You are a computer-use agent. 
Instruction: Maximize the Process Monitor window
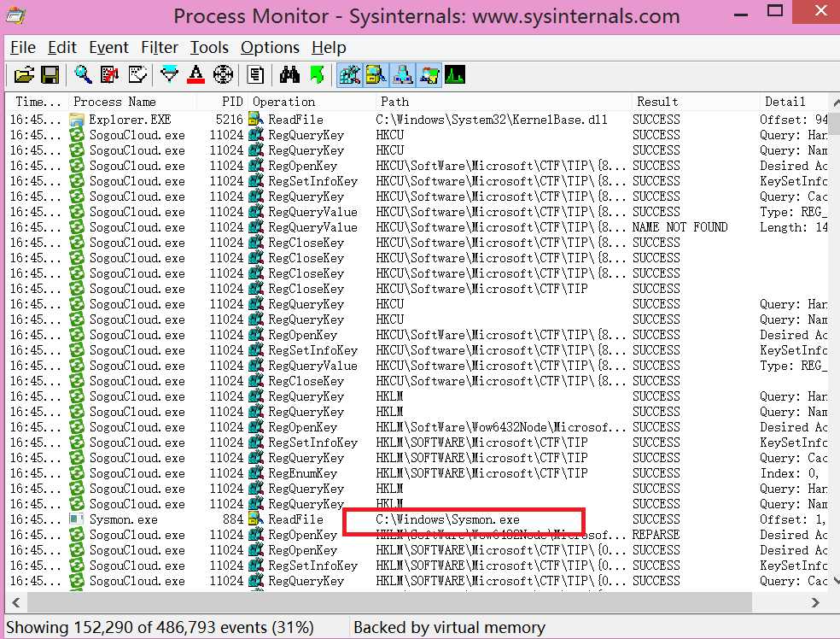click(x=774, y=11)
